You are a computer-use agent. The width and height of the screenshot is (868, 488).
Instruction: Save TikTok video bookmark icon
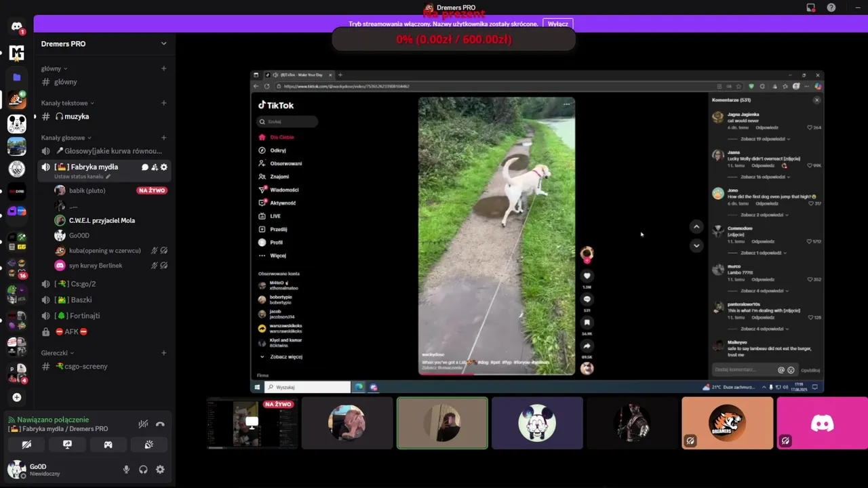(587, 323)
